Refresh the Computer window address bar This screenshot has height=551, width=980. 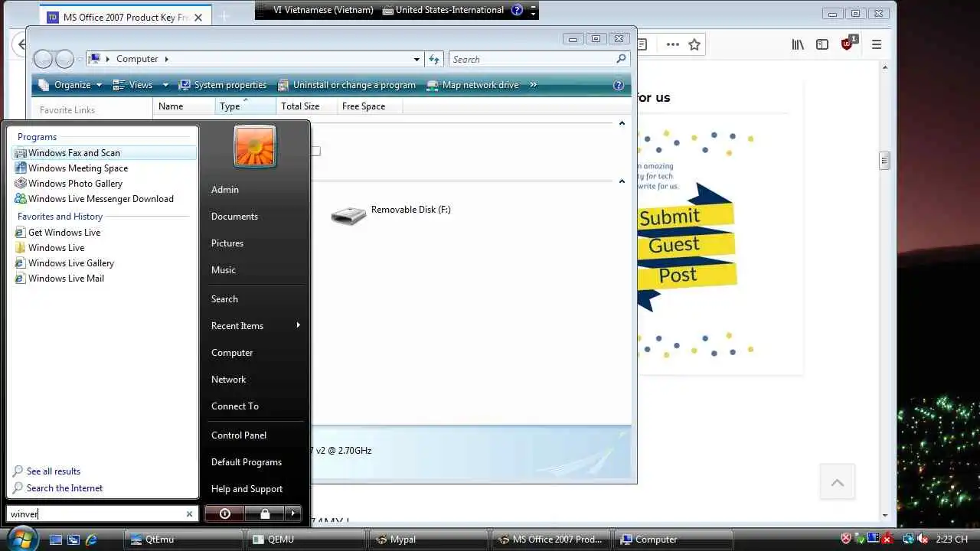pos(434,59)
